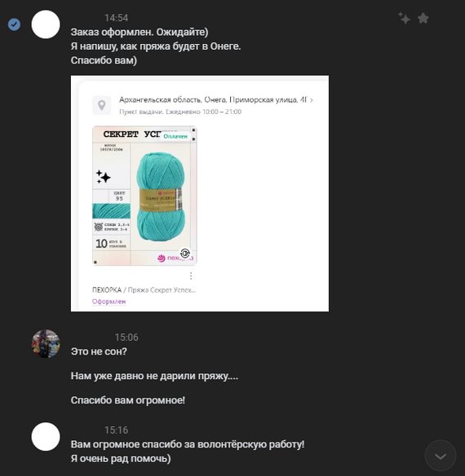Click the sparkle icon beside the star
Screen dimensions: 465x476
coord(404,18)
